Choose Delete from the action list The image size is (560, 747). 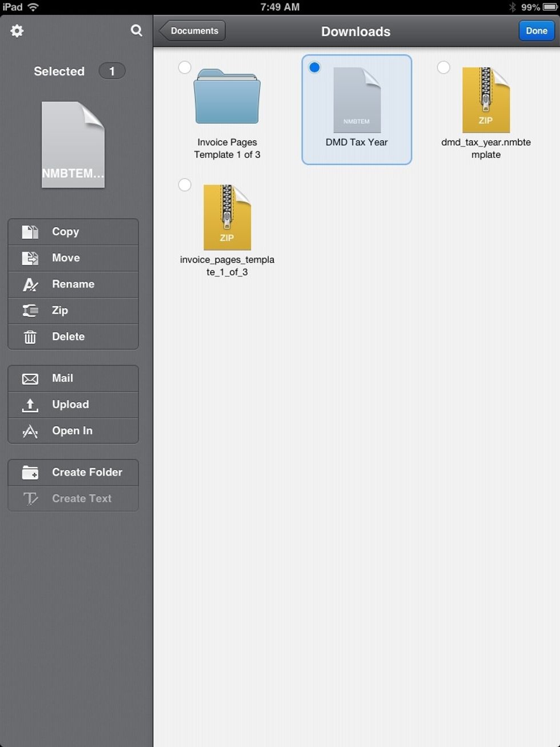[x=73, y=337]
